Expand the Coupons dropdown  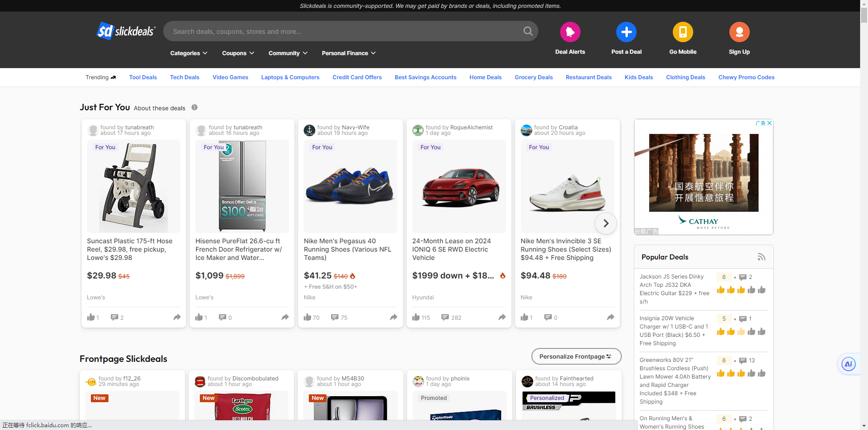coord(238,53)
